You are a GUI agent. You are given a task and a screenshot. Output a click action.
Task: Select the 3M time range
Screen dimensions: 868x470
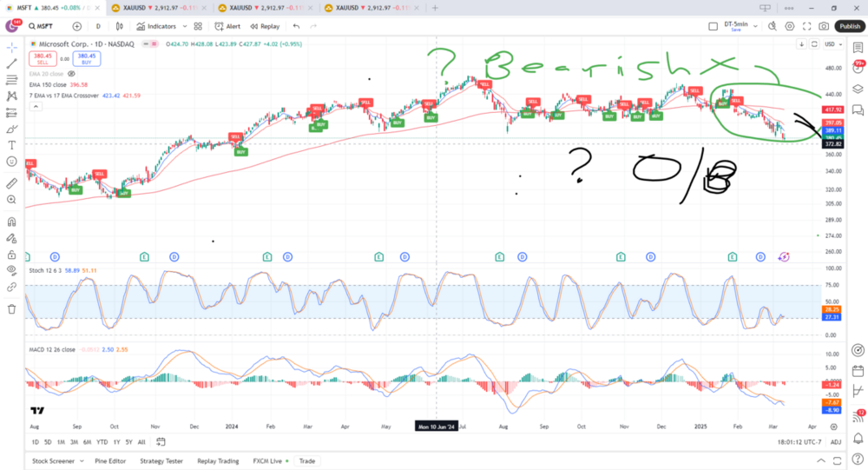click(74, 441)
